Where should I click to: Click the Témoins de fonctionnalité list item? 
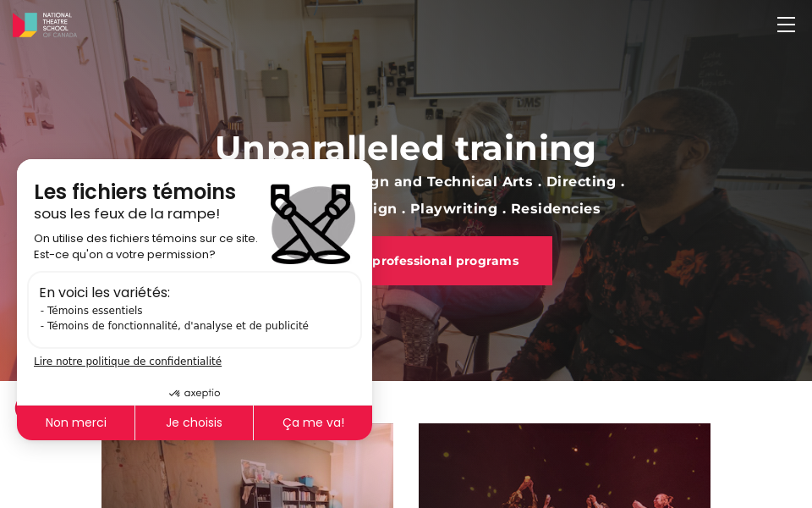pyautogui.click(x=174, y=326)
